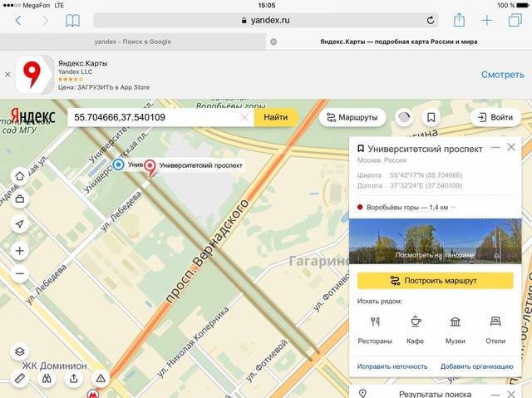Set home location house icon
The image size is (532, 398).
20,175
